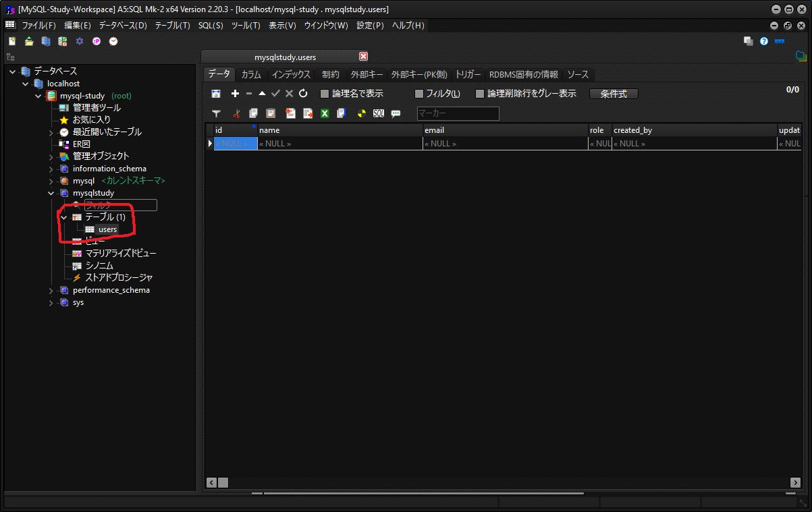The image size is (812, 512).
Task: Add a new row with the plus icon
Action: point(234,94)
